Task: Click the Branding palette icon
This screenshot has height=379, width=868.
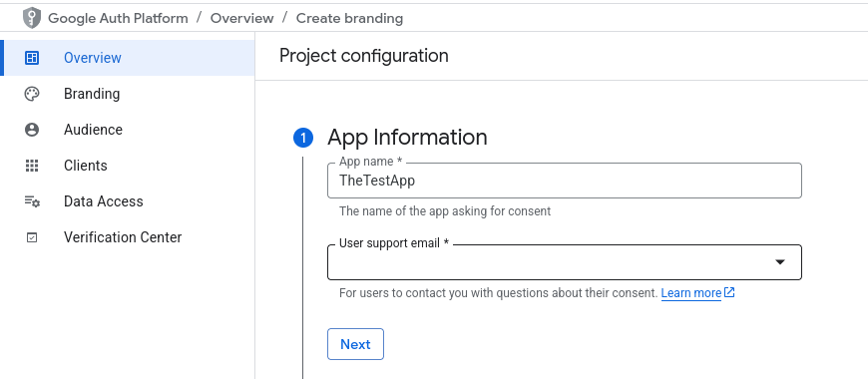Action: click(x=32, y=94)
